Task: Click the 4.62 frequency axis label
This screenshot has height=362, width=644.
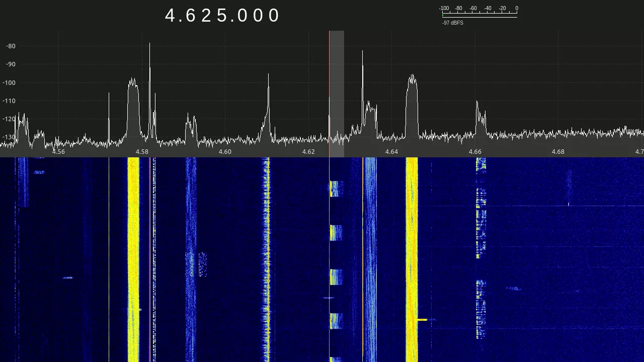Action: (x=308, y=151)
